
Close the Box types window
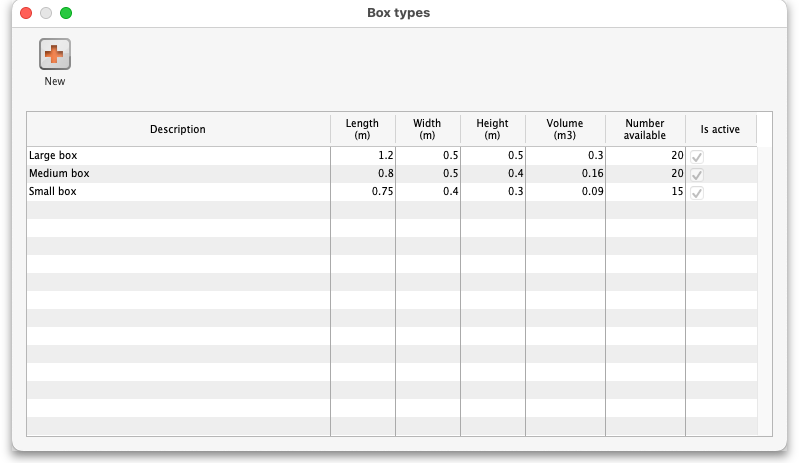click(26, 13)
